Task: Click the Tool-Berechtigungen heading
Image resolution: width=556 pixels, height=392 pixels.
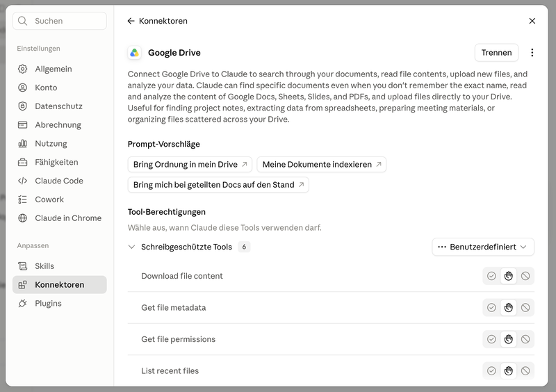Action: click(x=167, y=212)
